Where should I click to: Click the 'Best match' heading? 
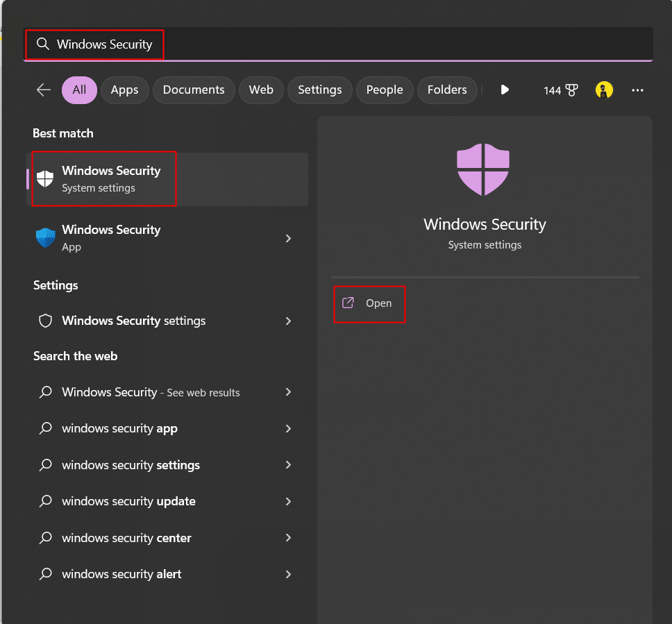63,133
